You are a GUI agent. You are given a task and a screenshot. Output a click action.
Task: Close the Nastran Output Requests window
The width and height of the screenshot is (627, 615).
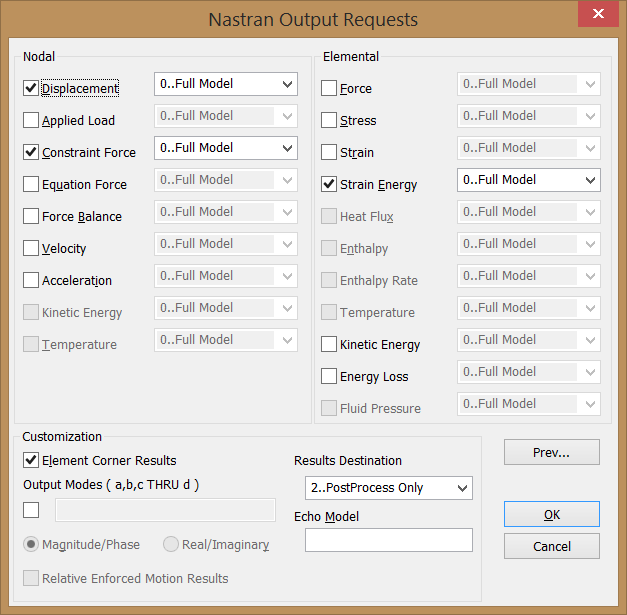598,14
